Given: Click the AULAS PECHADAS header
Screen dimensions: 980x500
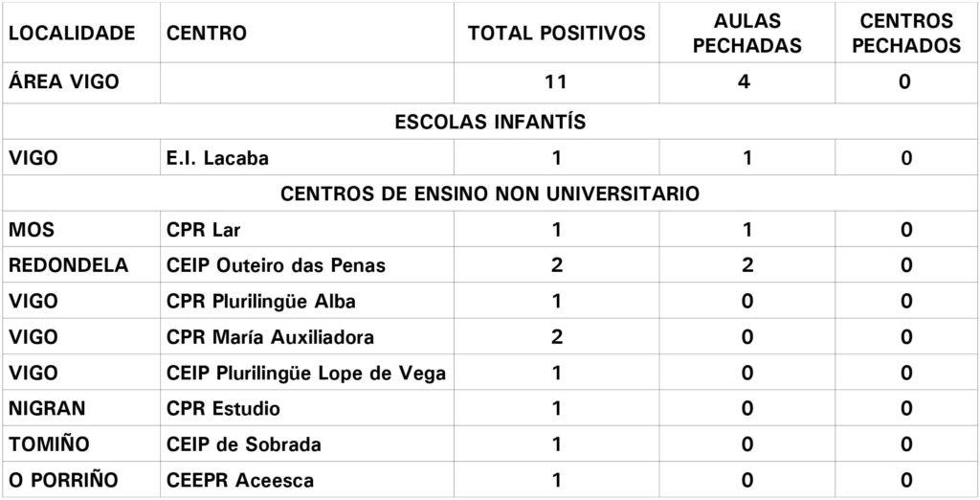Looking at the screenshot, I should (746, 34).
